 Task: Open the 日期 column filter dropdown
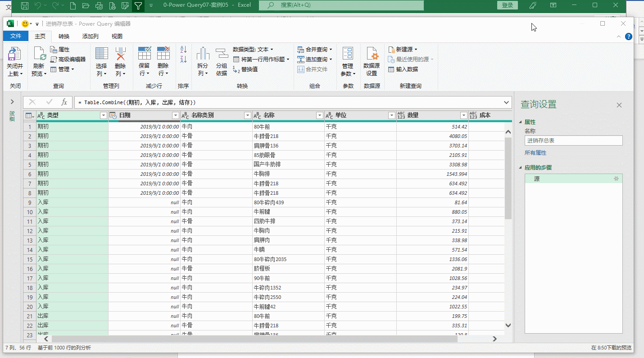pos(176,115)
